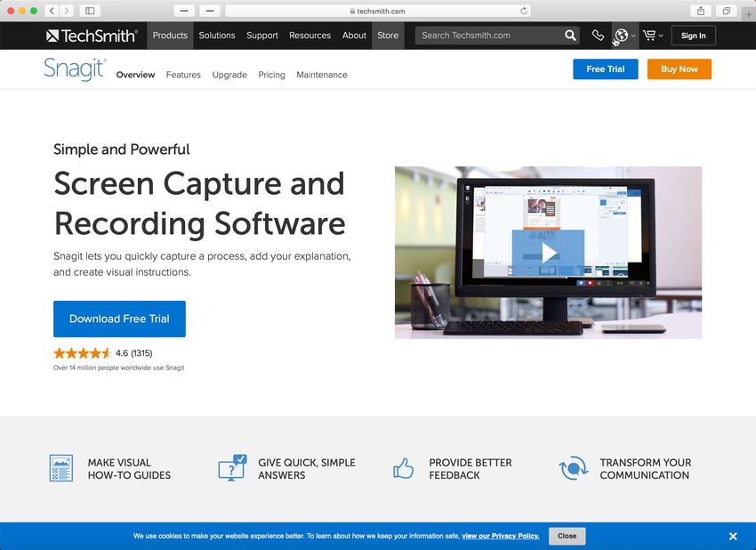
Task: Open the Products menu
Action: point(170,36)
